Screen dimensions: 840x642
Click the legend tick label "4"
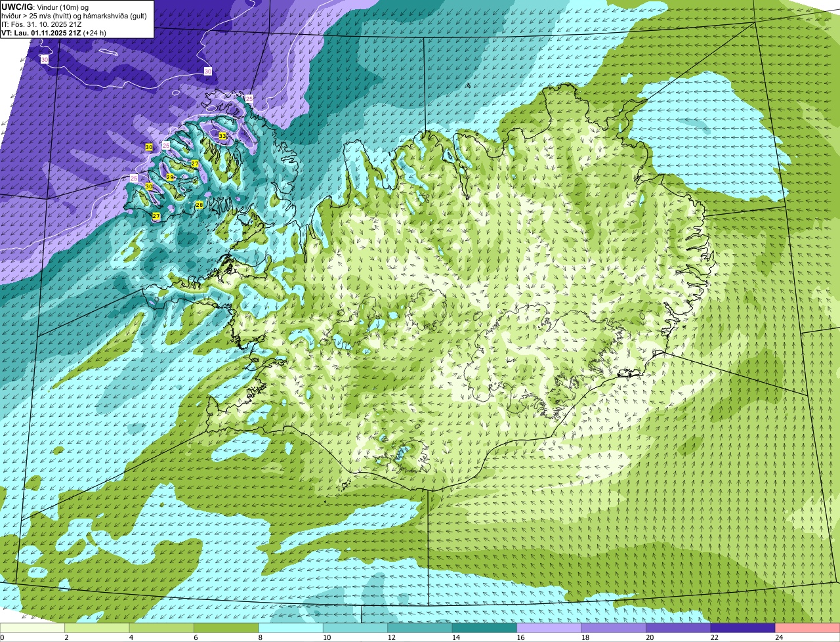[131, 637]
